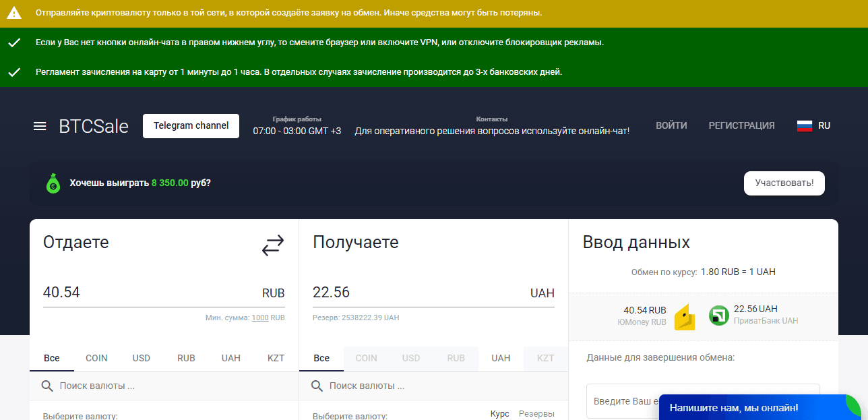Select the UAH tab in Получаете panel

pos(501,358)
